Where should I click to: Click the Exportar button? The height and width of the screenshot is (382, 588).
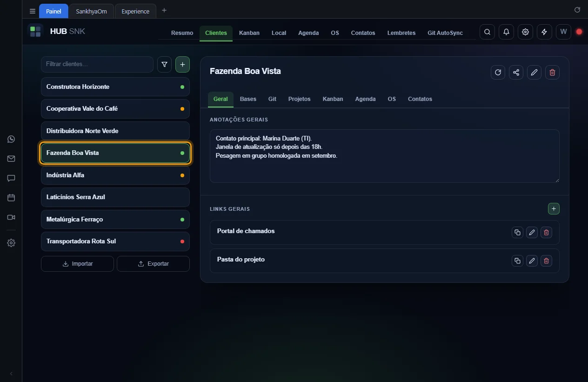click(x=153, y=264)
